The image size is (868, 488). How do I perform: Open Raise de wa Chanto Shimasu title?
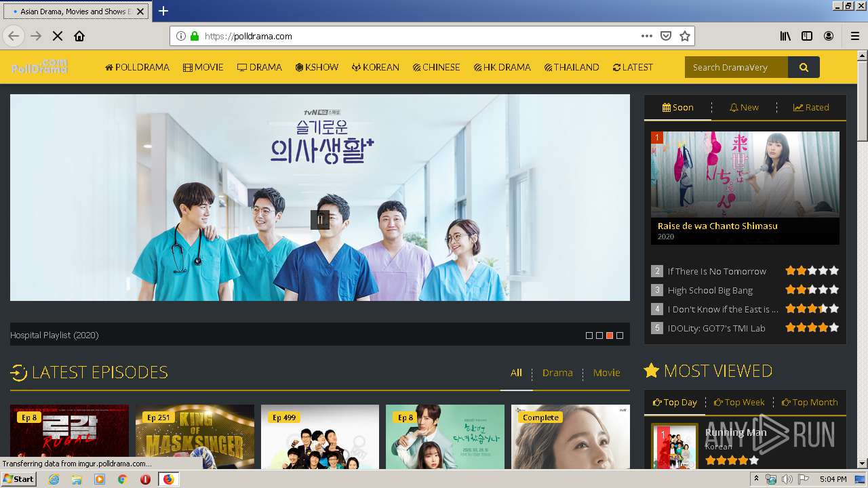[x=717, y=226]
